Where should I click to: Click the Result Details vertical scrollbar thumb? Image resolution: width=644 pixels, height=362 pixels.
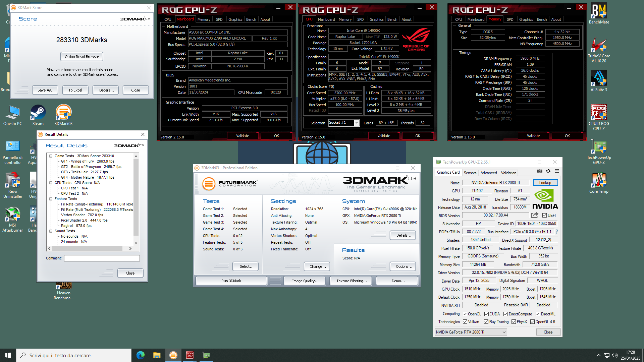tap(136, 197)
